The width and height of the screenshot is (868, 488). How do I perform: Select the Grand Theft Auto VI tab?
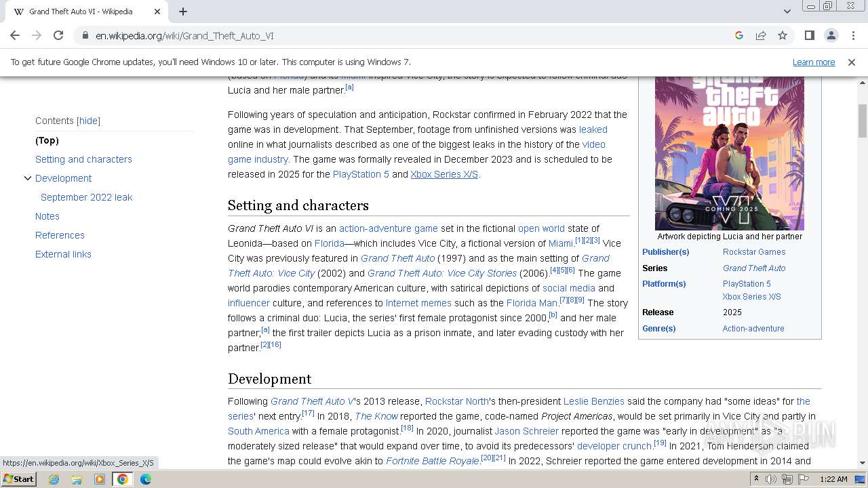click(88, 12)
